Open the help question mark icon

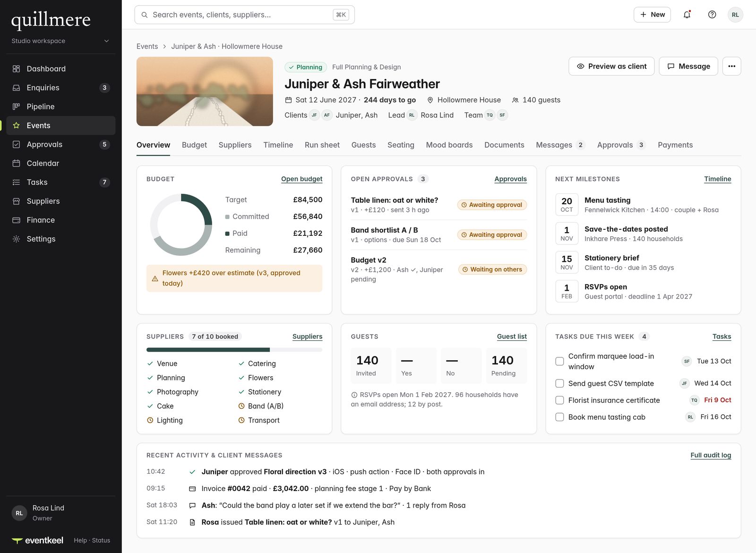(x=712, y=15)
